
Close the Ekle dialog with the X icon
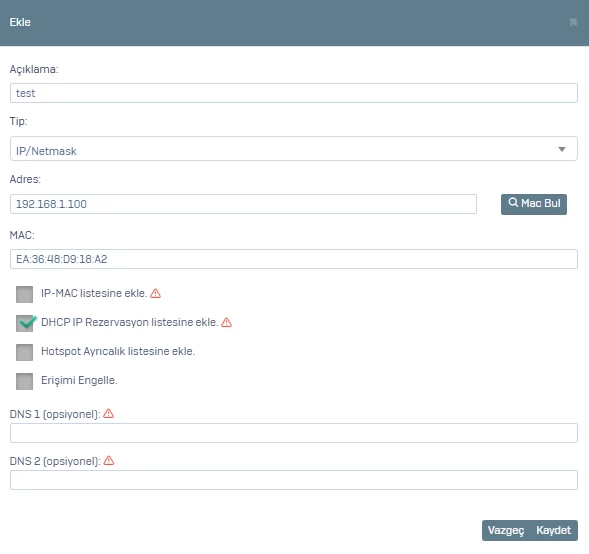(573, 22)
